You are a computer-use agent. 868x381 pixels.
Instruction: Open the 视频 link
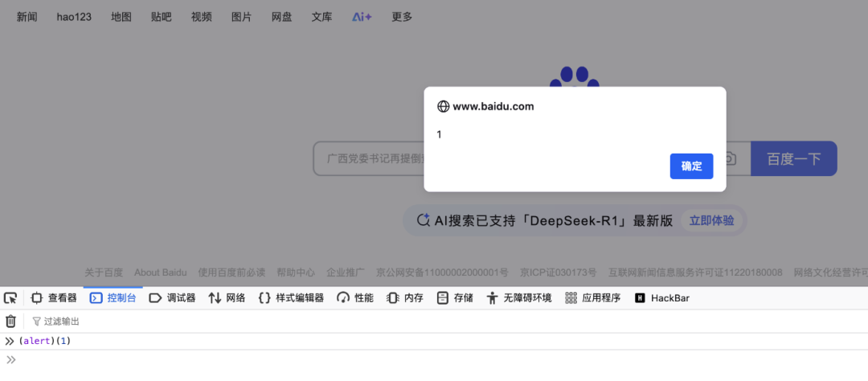pos(202,17)
